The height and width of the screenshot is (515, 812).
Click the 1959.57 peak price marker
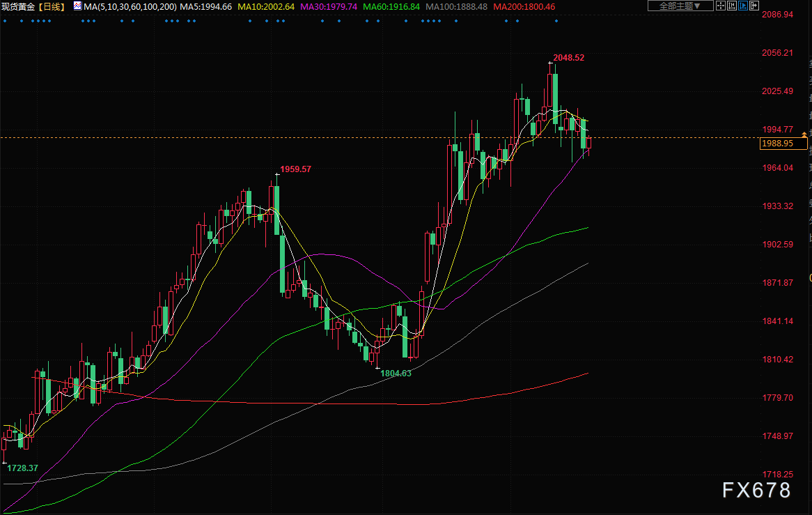pos(296,169)
